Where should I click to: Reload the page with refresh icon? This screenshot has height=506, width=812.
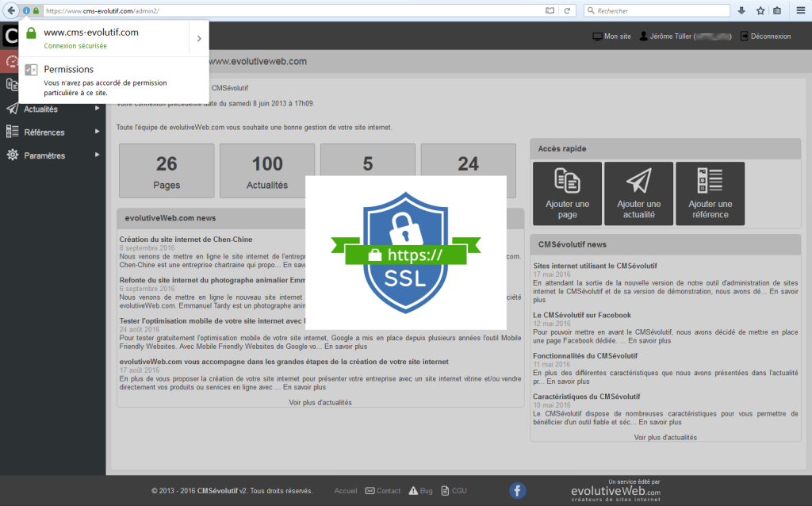pos(567,10)
